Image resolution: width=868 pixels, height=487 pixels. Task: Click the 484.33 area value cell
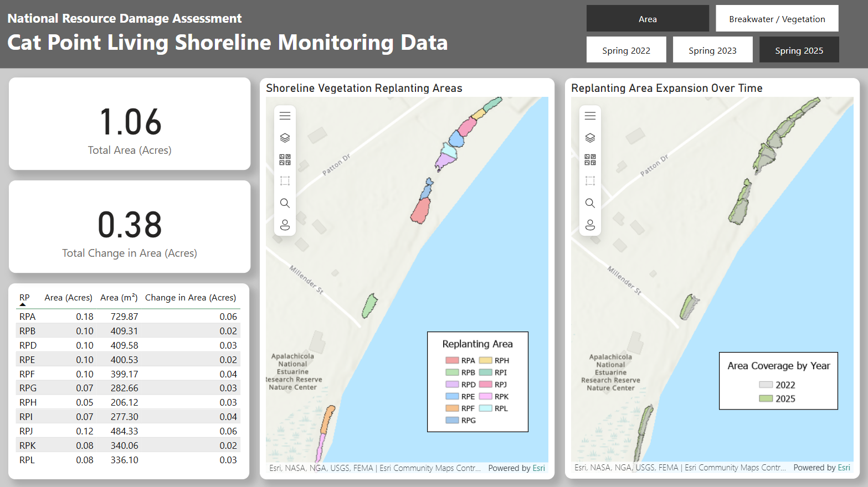point(124,431)
